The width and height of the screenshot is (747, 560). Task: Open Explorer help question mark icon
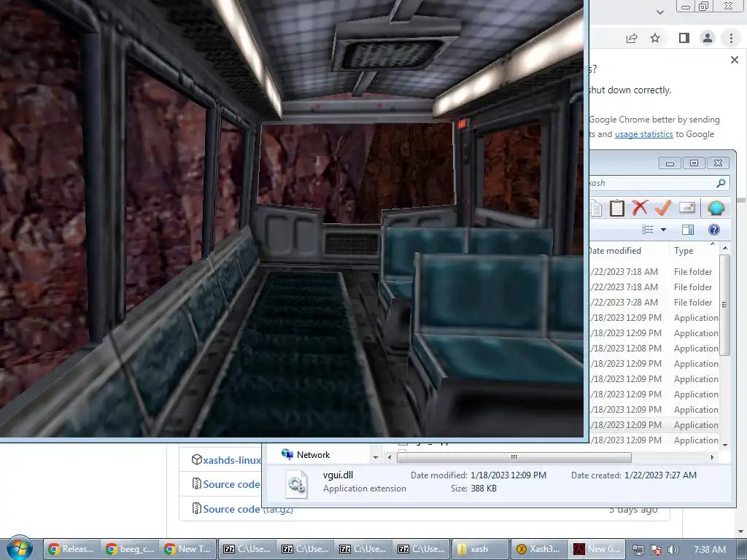coord(713,230)
